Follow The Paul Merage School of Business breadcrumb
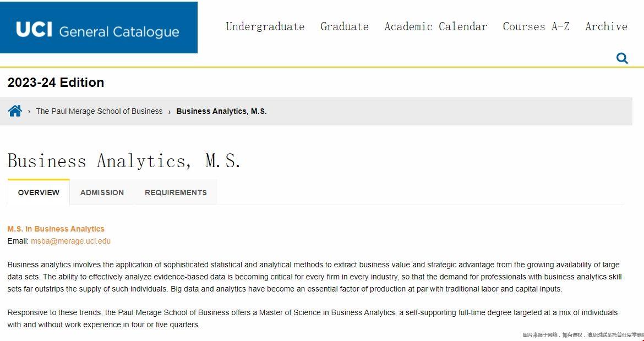This screenshot has width=644, height=341. tap(100, 111)
